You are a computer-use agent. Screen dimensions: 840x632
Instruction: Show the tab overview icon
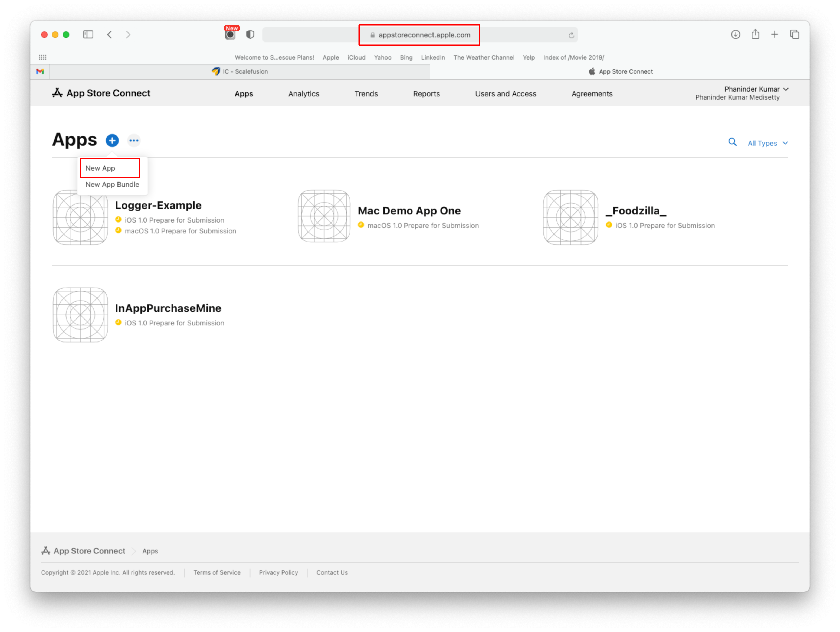coord(795,35)
